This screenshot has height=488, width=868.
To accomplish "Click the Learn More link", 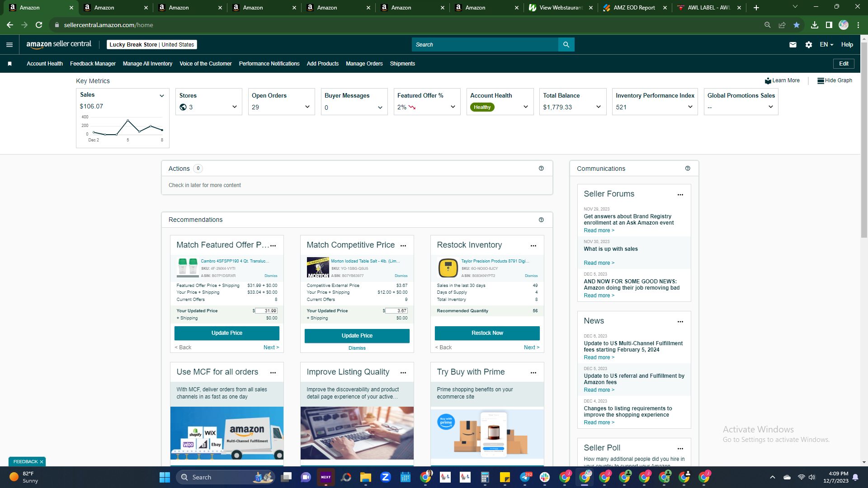I will (x=782, y=81).
